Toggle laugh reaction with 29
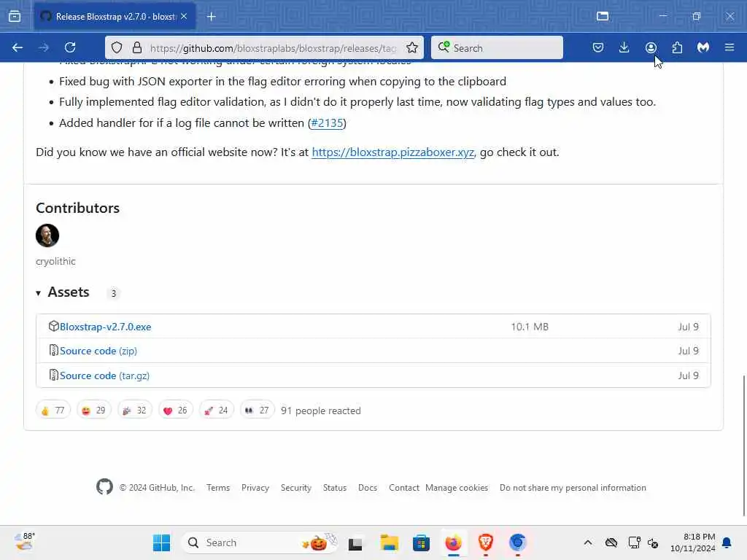747x560 pixels. 94,411
